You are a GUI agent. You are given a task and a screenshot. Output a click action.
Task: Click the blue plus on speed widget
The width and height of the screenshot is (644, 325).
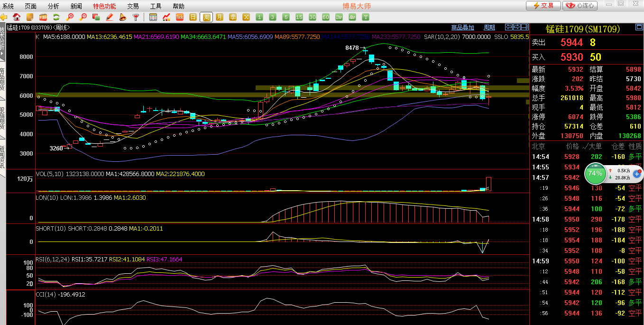coord(637,174)
